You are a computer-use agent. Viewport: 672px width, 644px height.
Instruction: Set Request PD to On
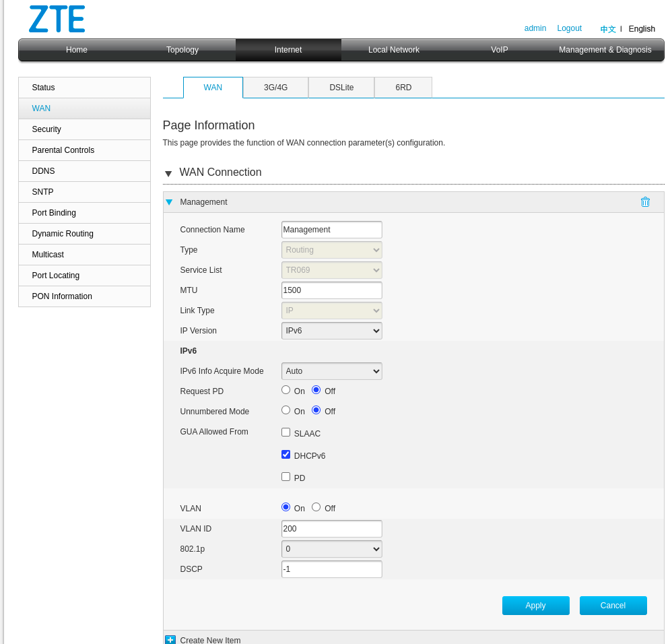(285, 390)
